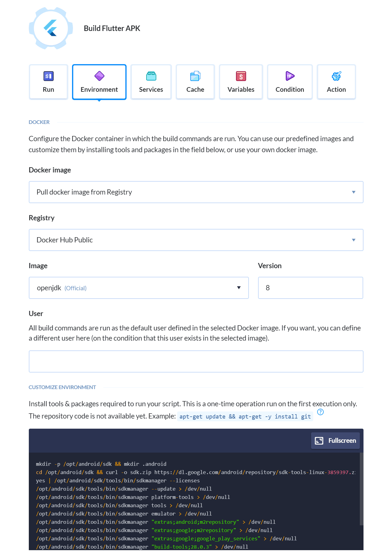Viewport: 392px width, 556px height.
Task: Click the Services brick icon
Action: click(151, 76)
